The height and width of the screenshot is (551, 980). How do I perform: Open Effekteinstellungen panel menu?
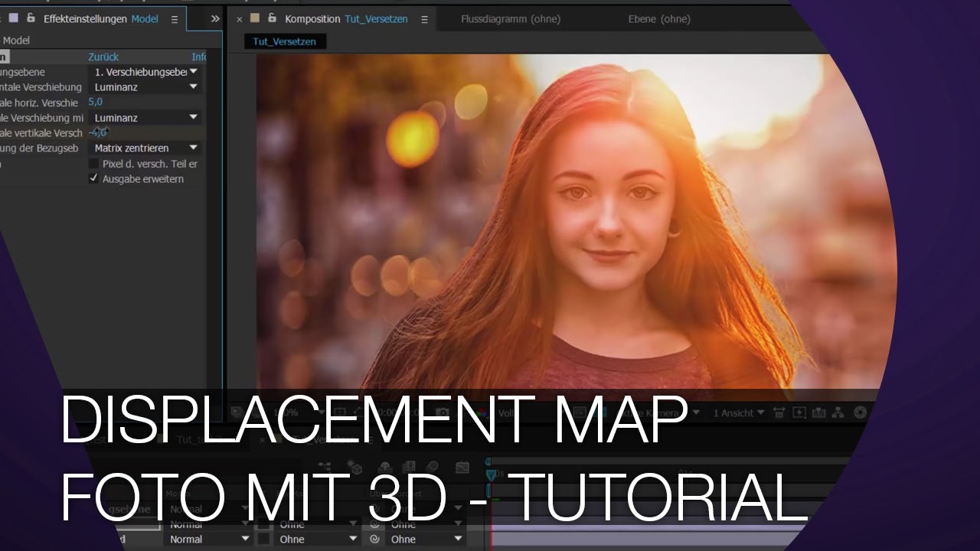[x=174, y=19]
